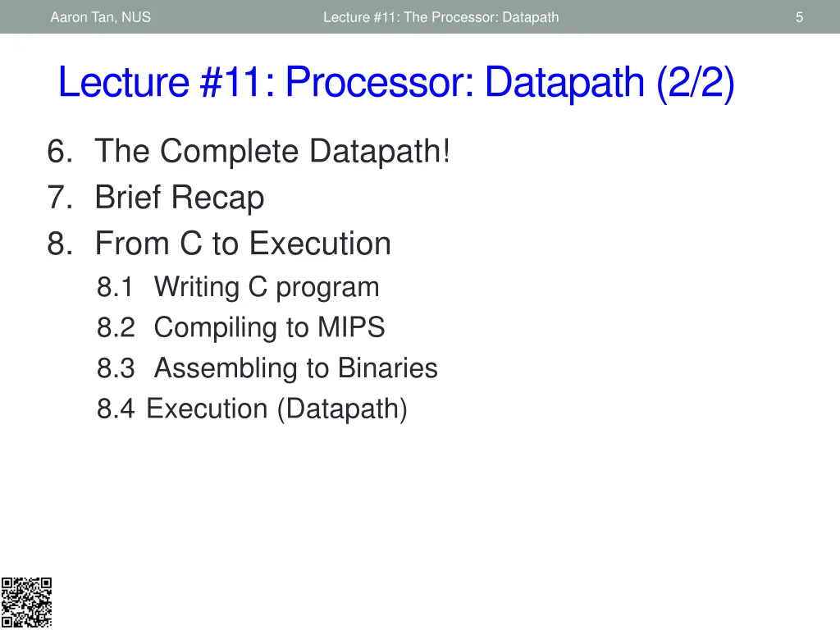This screenshot has height=630, width=840.
Task: Click the 8.4 section number
Action: pos(115,409)
